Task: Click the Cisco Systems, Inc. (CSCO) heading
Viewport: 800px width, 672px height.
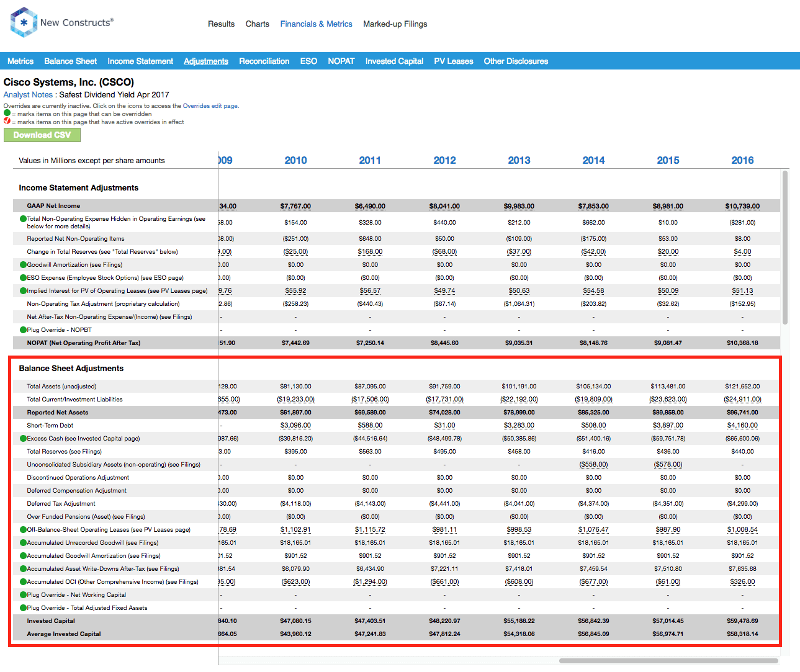Action: coord(69,82)
